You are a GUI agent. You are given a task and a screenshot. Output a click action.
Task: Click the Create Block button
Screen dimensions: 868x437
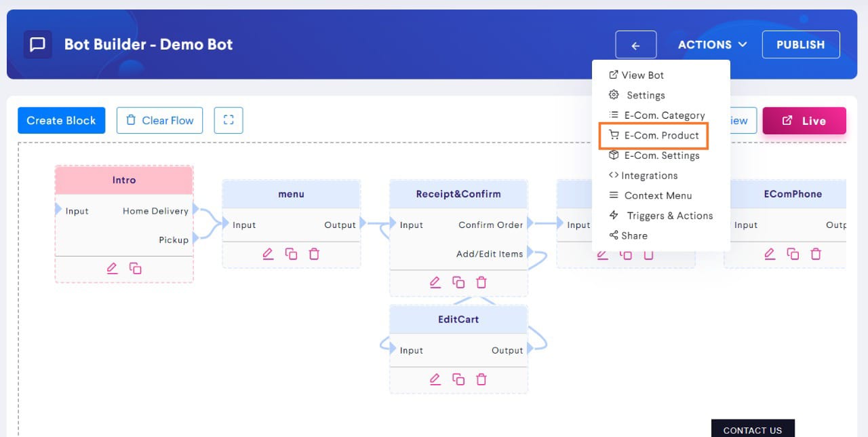tap(61, 120)
